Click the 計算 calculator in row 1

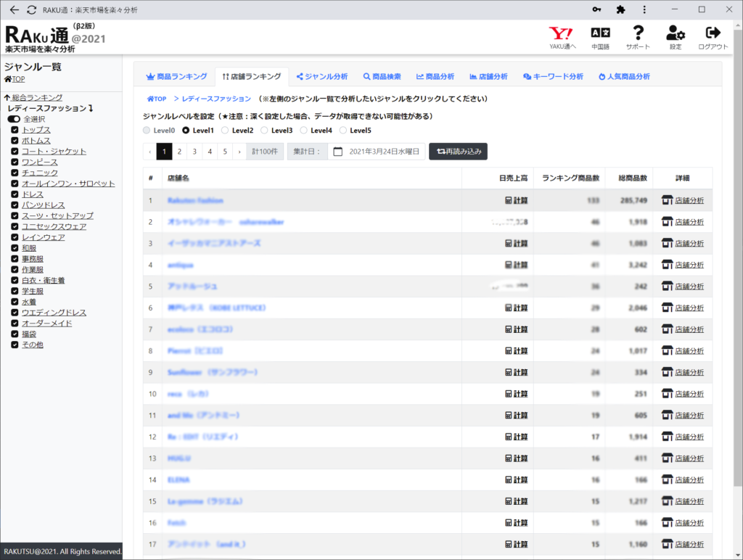516,201
